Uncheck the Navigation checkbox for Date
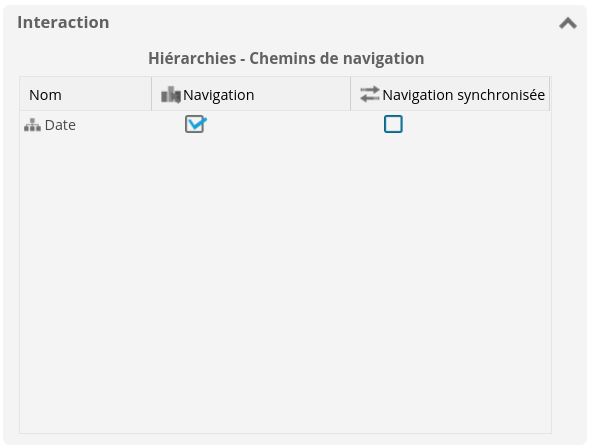The image size is (593, 447). coord(195,124)
